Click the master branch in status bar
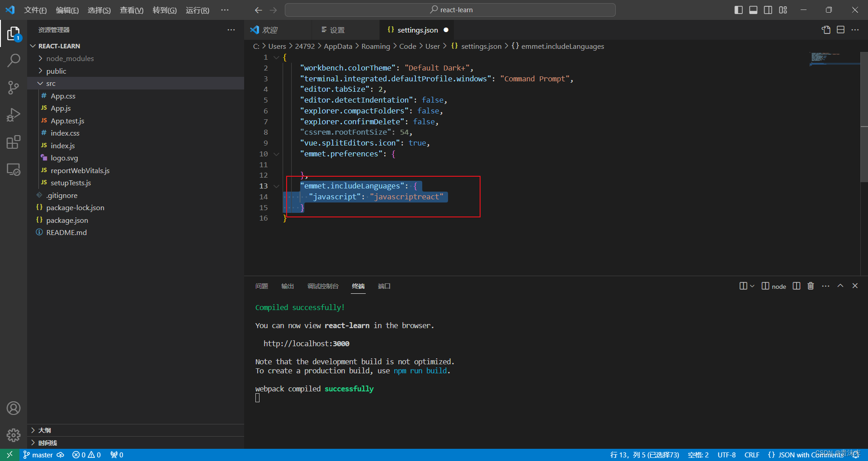Screen dimensions: 868x461 [38, 455]
